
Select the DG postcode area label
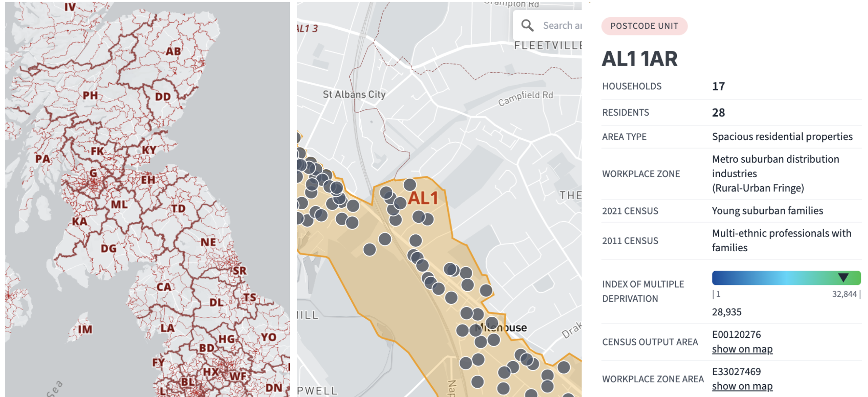point(109,249)
